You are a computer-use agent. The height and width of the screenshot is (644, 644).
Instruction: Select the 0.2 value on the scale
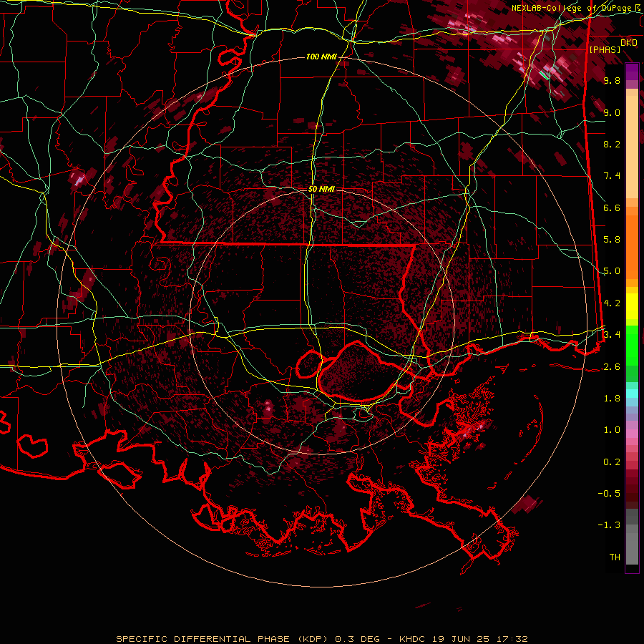tap(612, 462)
